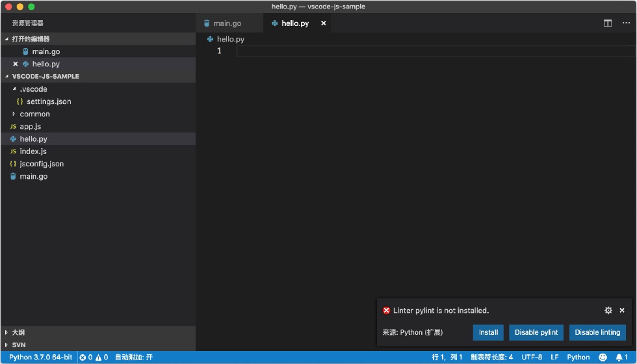Open notification settings gear icon
Screen dimensions: 637x364
point(608,311)
